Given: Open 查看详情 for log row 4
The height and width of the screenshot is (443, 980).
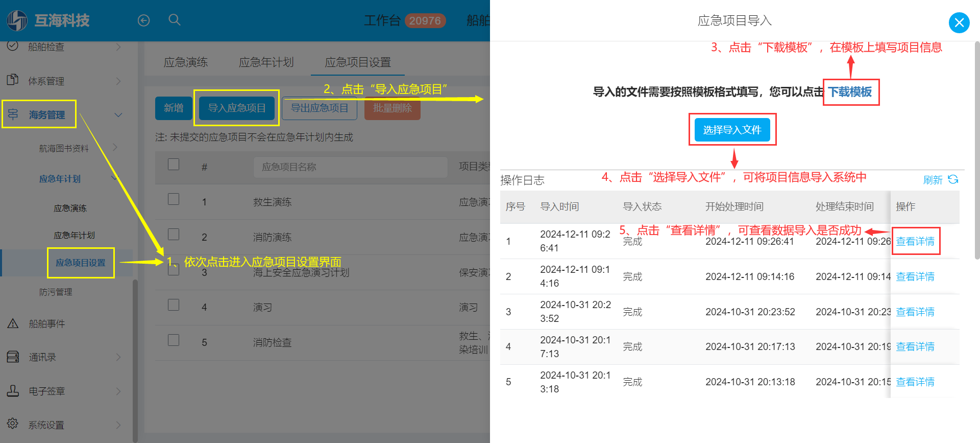Looking at the screenshot, I should [915, 346].
